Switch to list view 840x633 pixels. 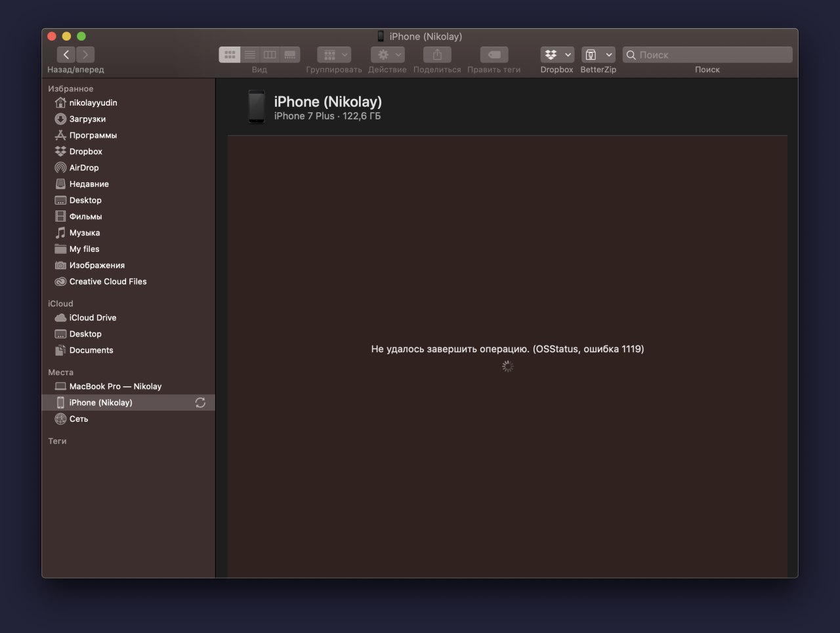pos(250,54)
